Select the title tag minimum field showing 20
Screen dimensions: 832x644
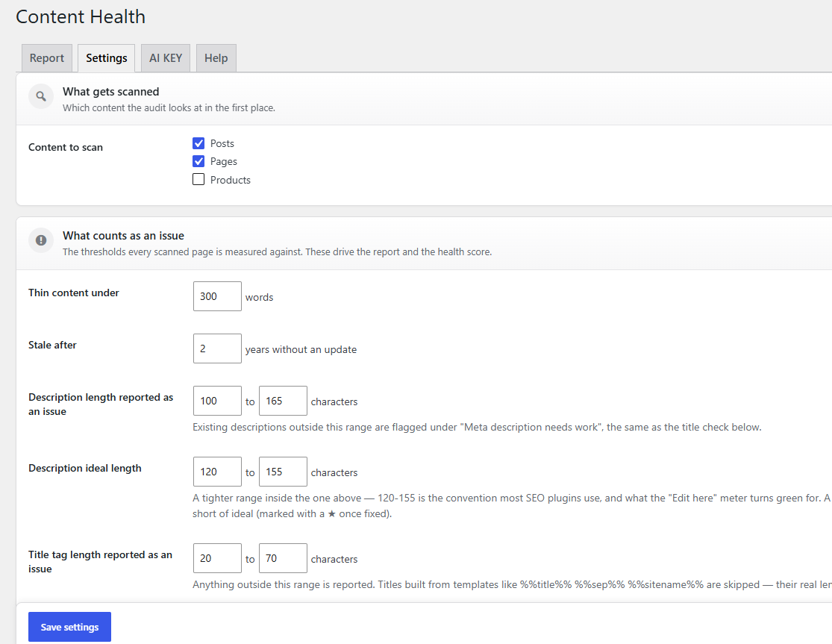click(x=217, y=558)
